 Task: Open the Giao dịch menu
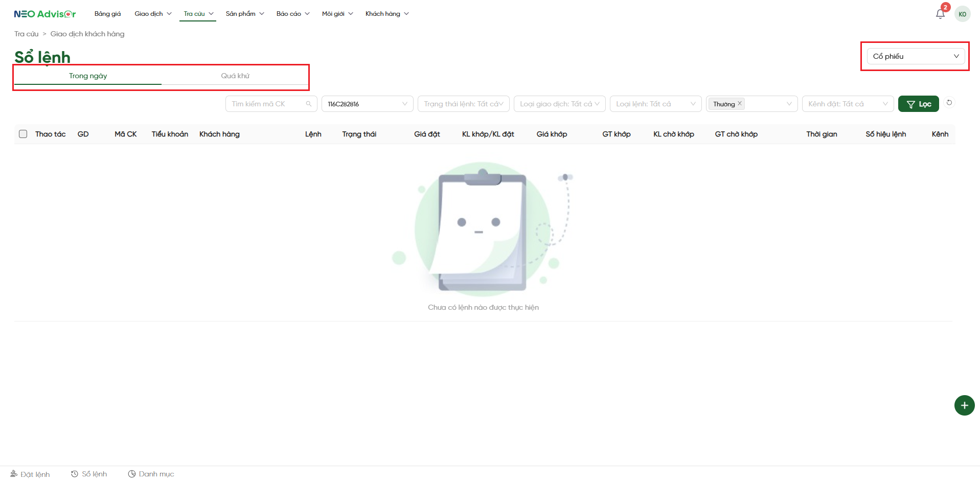click(x=153, y=14)
